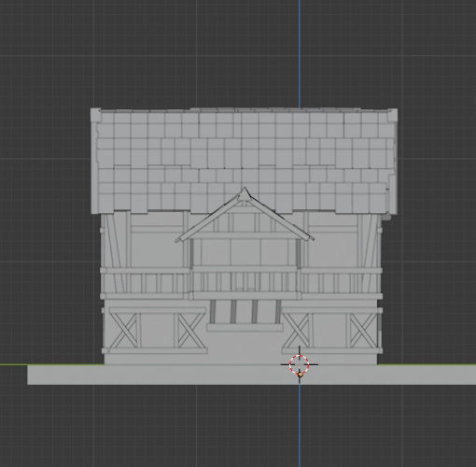Select the small gabled dormer roof
This screenshot has width=476, height=467.
[x=245, y=214]
